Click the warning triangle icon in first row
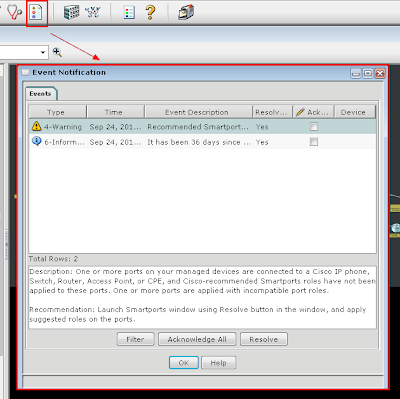This screenshot has height=399, width=400. coord(36,126)
